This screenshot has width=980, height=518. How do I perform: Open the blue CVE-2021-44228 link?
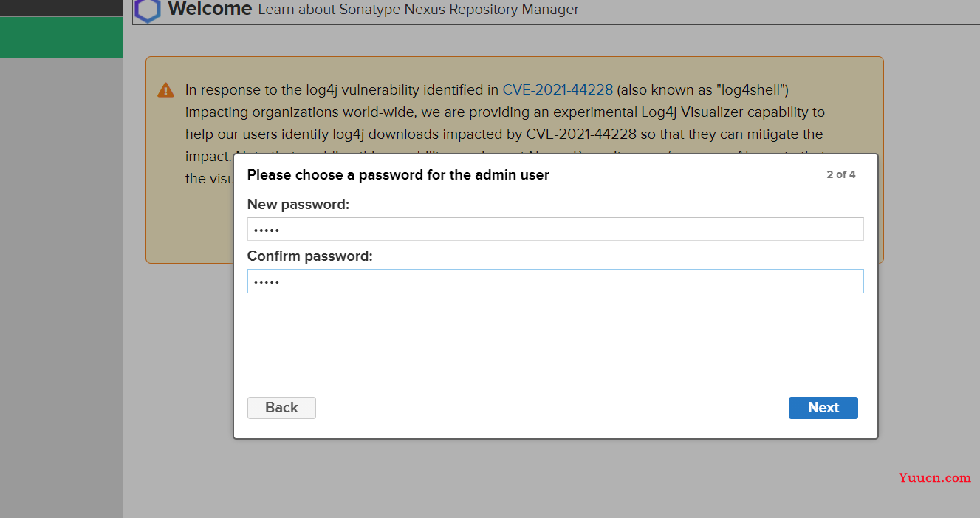pyautogui.click(x=558, y=90)
